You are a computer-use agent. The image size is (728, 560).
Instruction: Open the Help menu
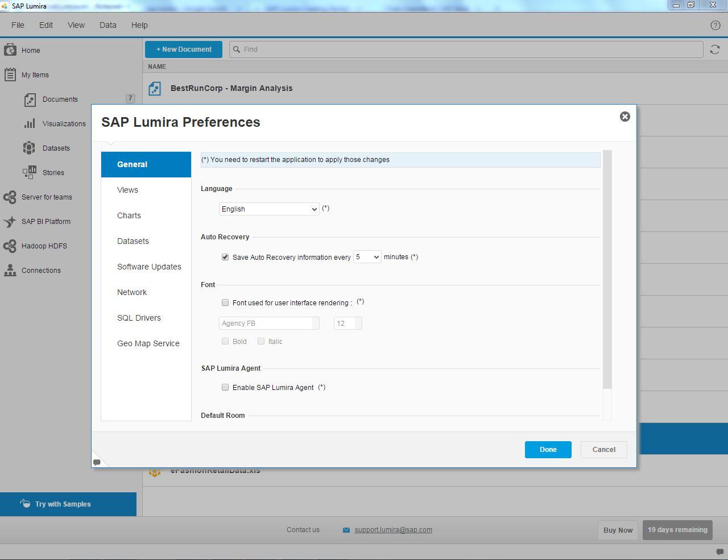click(x=139, y=25)
